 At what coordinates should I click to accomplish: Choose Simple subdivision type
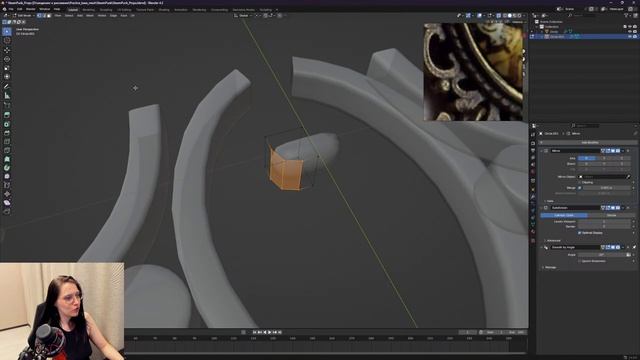pyautogui.click(x=611, y=215)
